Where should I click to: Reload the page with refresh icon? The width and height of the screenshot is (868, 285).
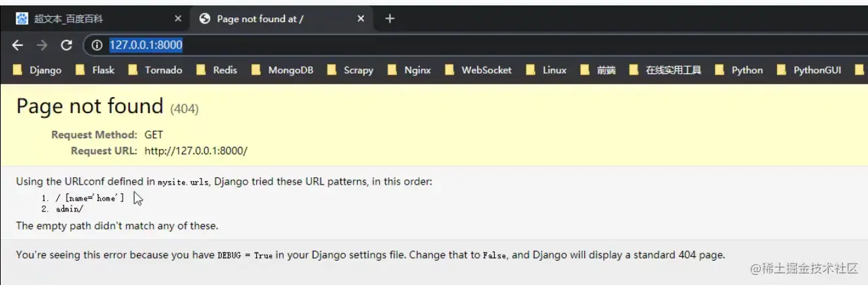coord(66,45)
